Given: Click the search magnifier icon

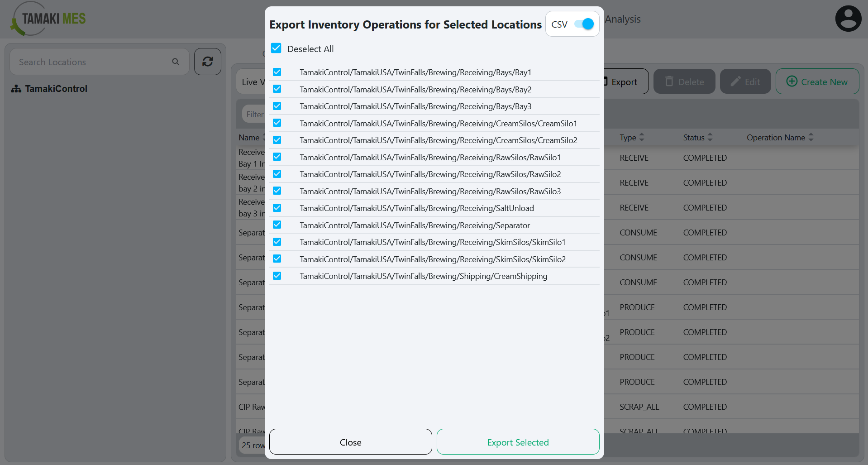Looking at the screenshot, I should pyautogui.click(x=176, y=61).
